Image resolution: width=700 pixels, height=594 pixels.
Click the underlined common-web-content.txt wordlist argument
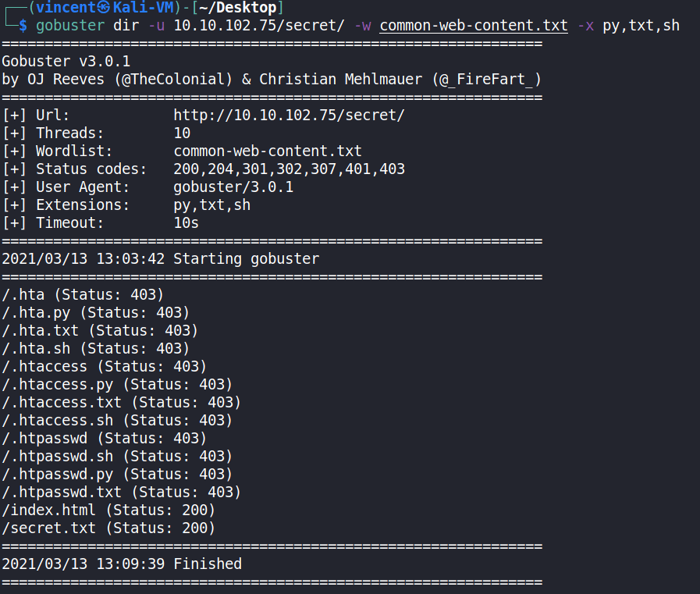474,26
